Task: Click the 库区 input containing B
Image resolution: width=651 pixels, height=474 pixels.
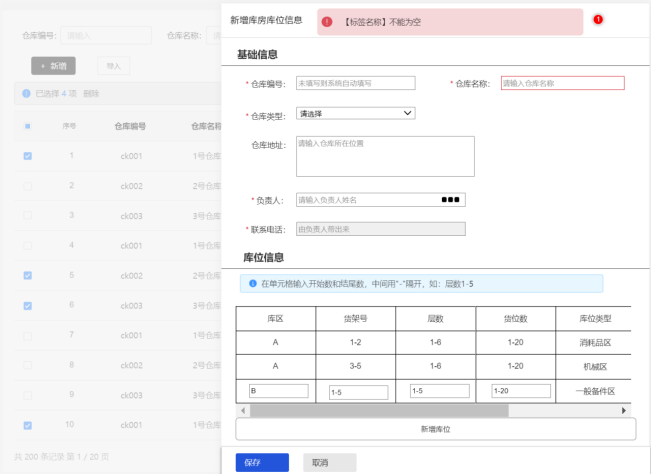Action: (x=279, y=391)
